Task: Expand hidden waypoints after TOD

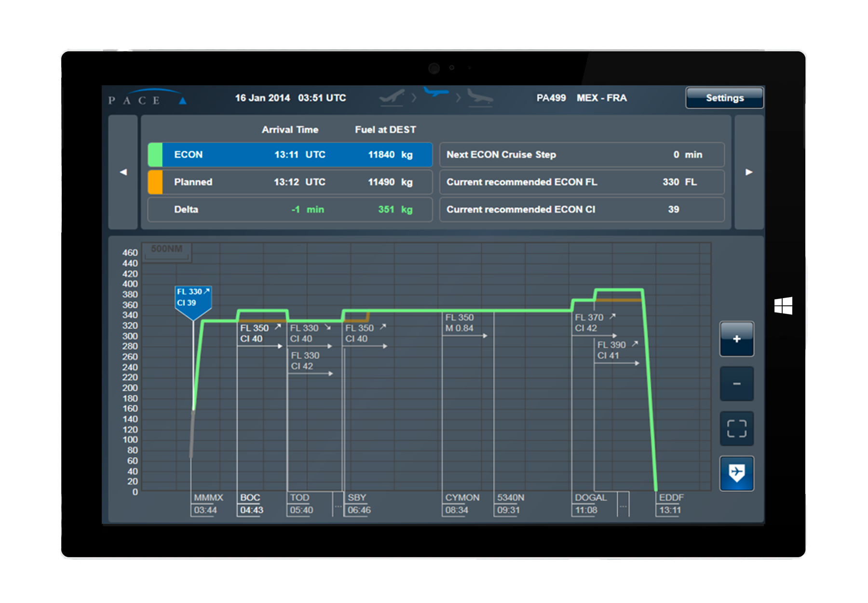Action: coord(338,505)
